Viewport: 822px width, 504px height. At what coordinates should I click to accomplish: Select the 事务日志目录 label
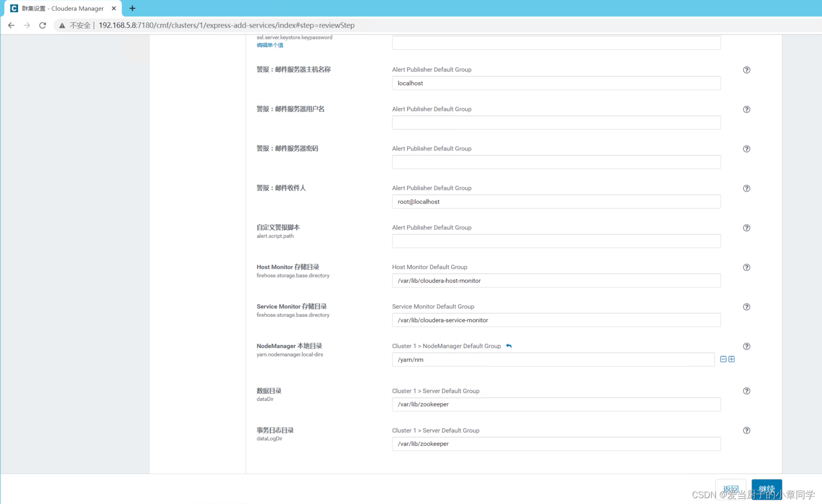tap(275, 430)
